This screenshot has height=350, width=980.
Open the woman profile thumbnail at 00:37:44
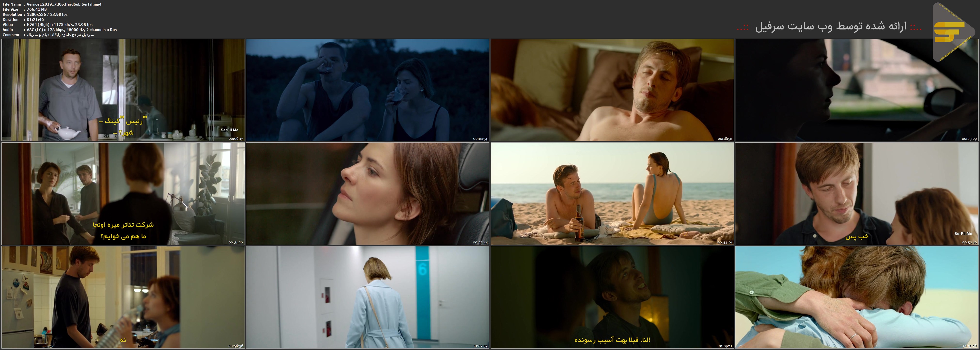368,194
